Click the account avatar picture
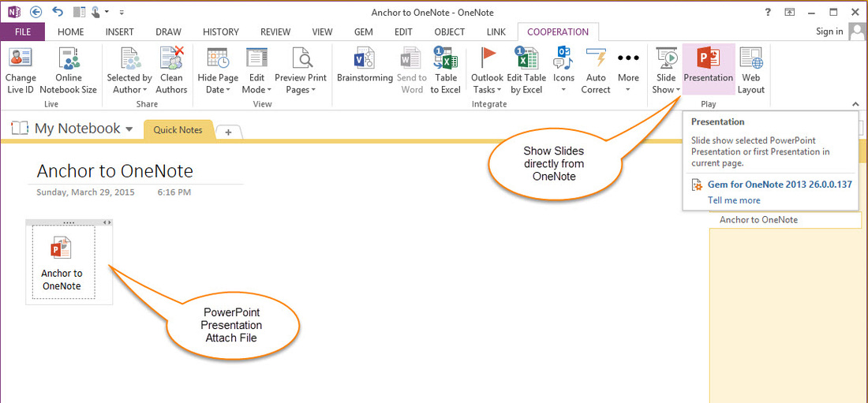The width and height of the screenshot is (868, 403). tap(858, 32)
